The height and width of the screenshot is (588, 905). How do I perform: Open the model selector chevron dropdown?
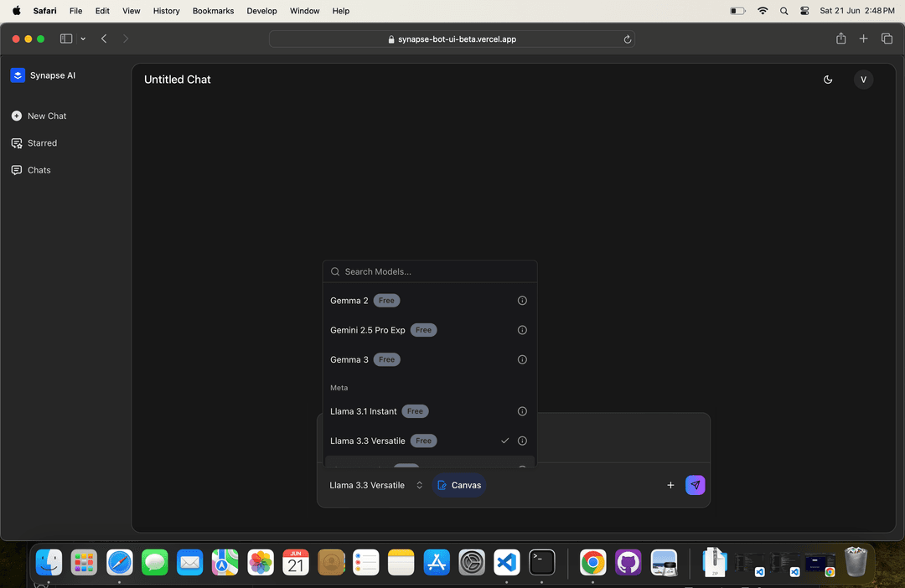tap(419, 485)
